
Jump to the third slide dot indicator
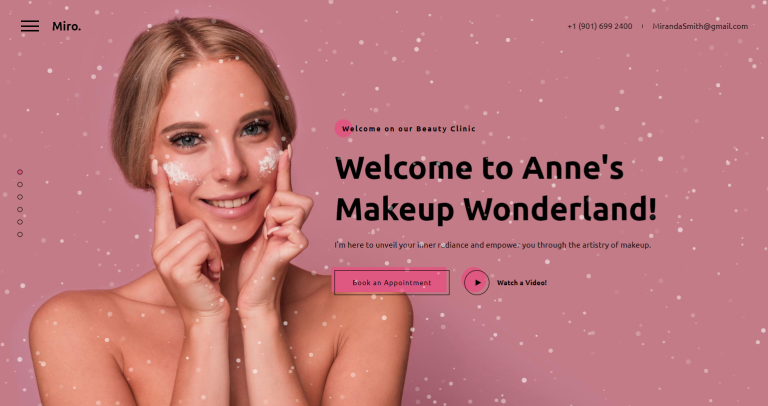pos(20,197)
